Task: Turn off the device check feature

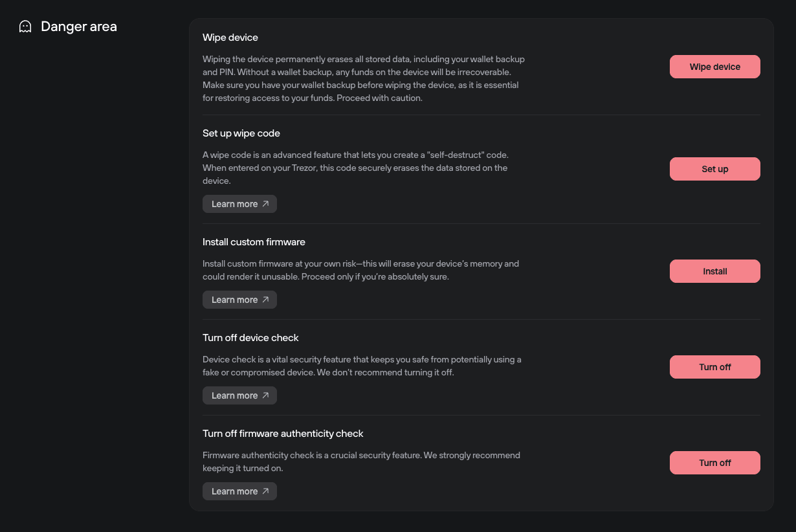Action: click(x=714, y=367)
